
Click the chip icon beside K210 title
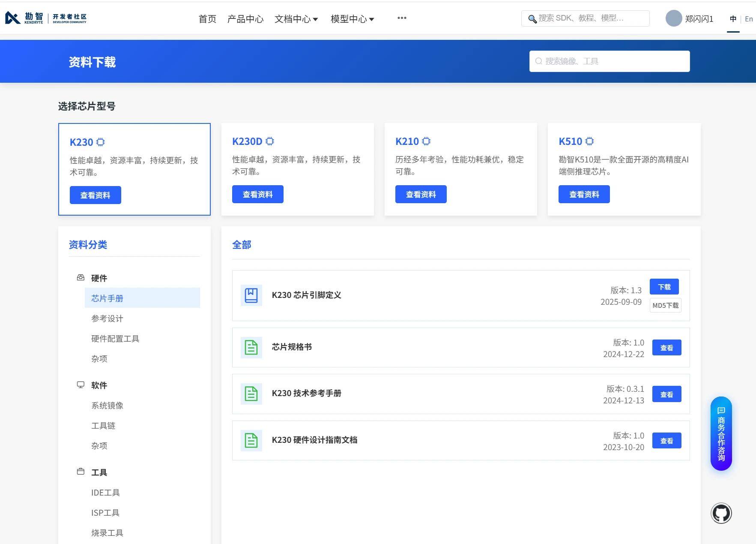click(x=426, y=141)
